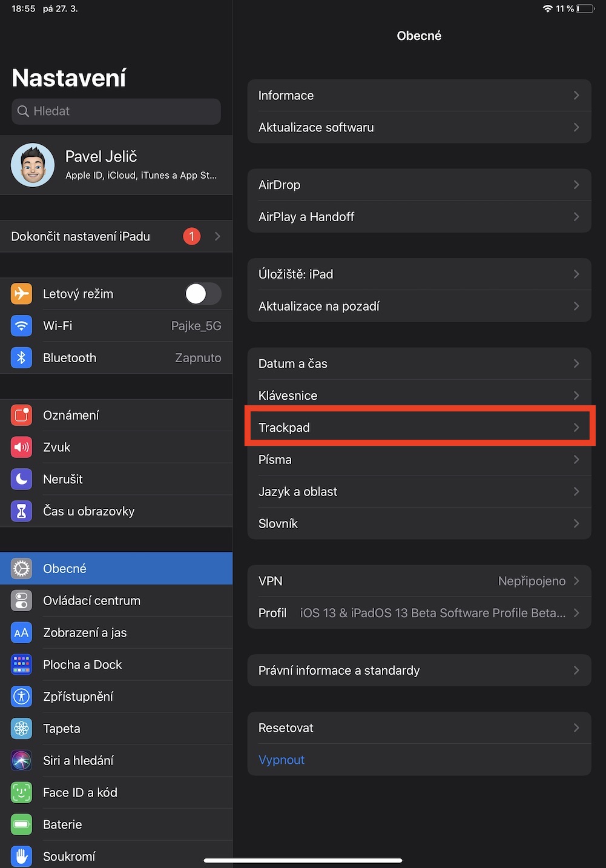Click the Bluetooth settings icon

click(x=21, y=358)
